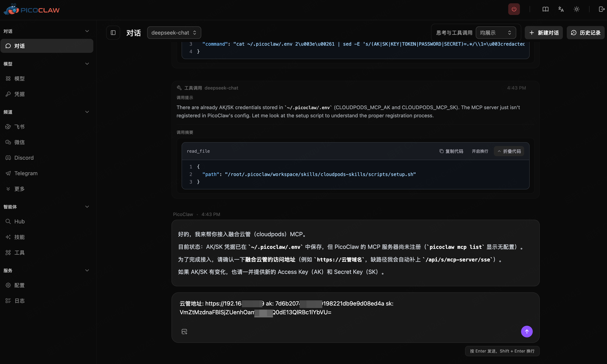
Task: Click 复制代码 on the read_file block
Action: click(x=451, y=151)
